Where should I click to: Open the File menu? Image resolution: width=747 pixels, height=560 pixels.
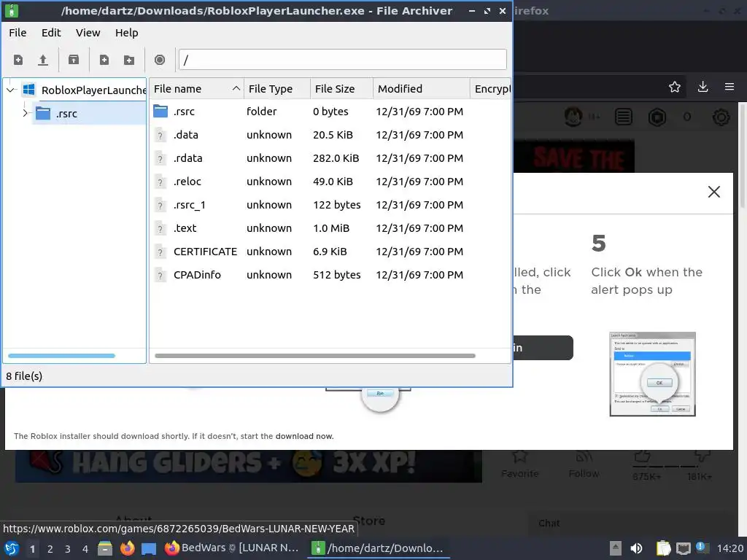pos(18,33)
